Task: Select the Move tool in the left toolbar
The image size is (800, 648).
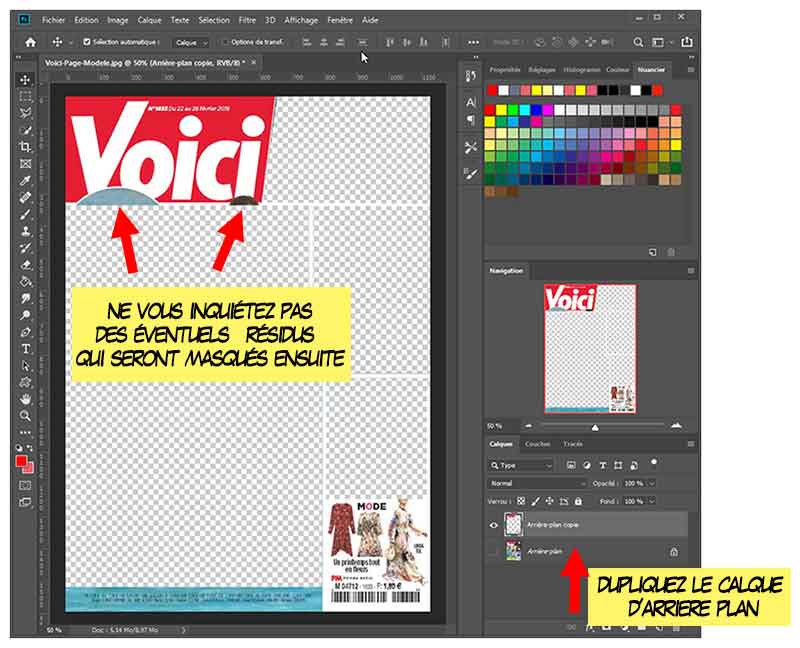Action: (x=24, y=80)
